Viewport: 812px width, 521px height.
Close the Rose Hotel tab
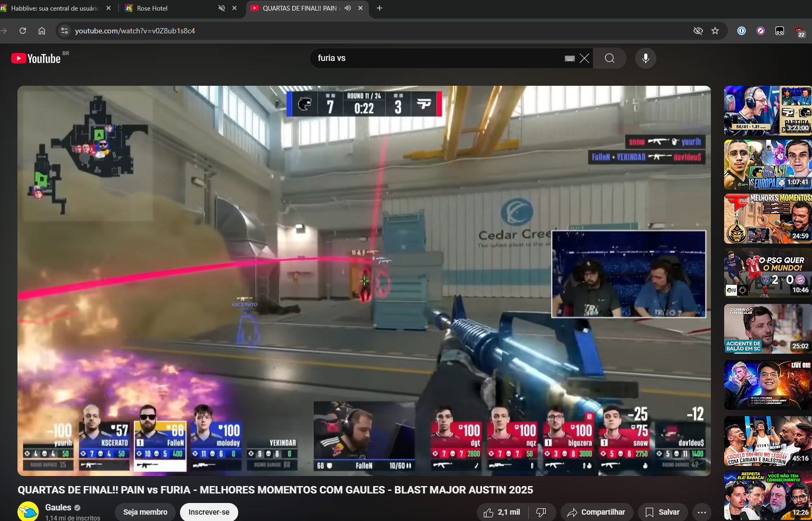click(234, 8)
